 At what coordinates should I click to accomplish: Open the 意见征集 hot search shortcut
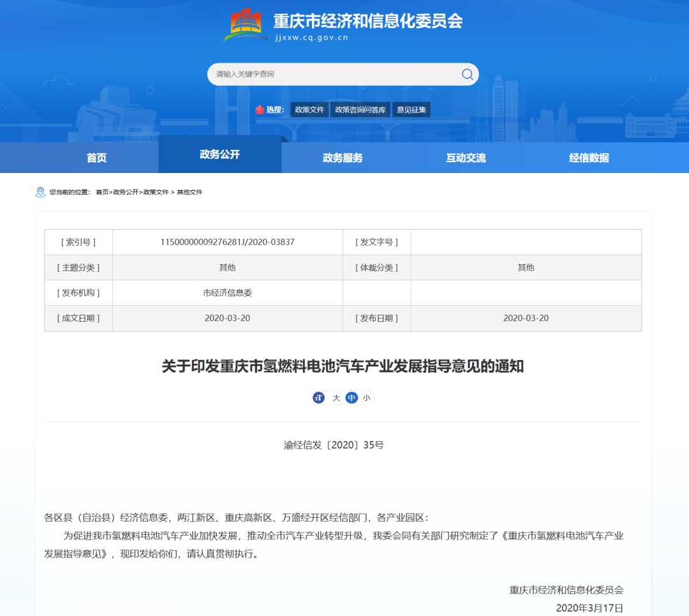(x=411, y=109)
